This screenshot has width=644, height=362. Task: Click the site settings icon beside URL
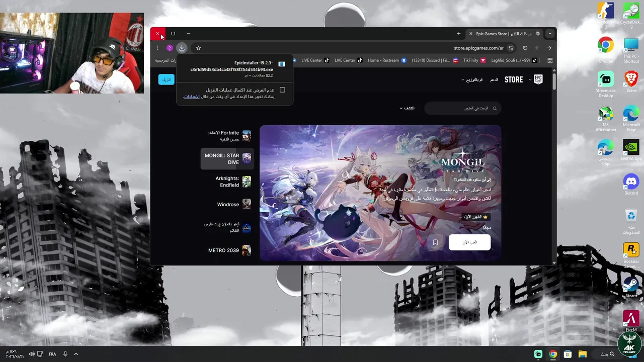[x=511, y=48]
